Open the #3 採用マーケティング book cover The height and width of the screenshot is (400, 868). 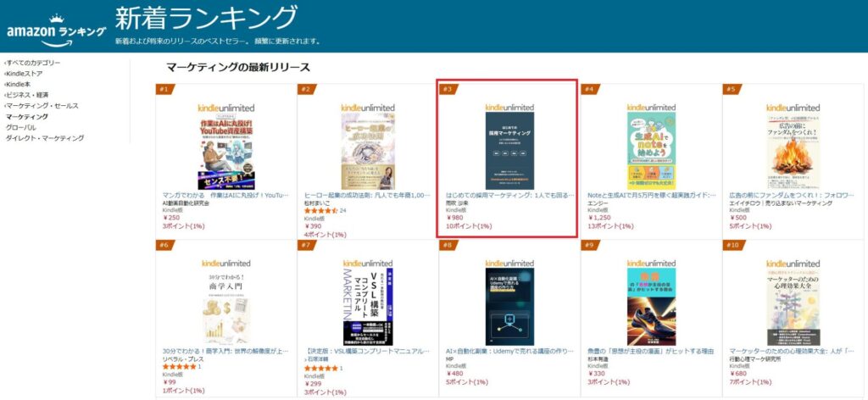509,151
